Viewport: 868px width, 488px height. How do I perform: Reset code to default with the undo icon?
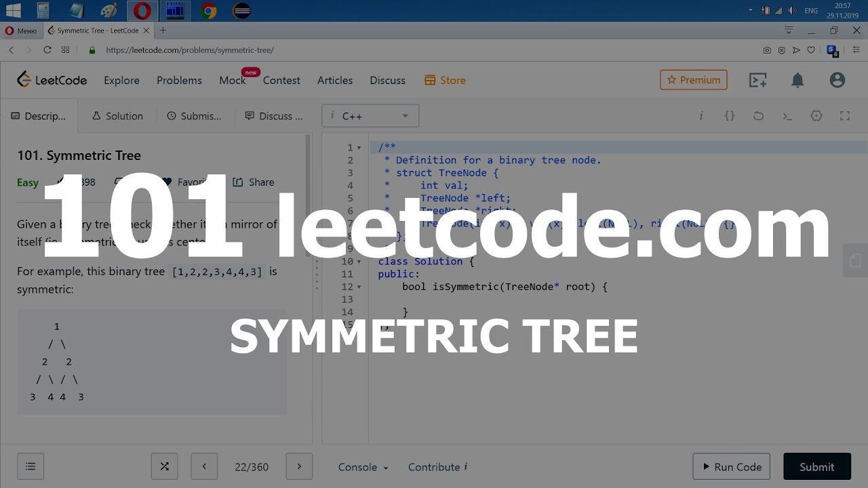(x=758, y=116)
